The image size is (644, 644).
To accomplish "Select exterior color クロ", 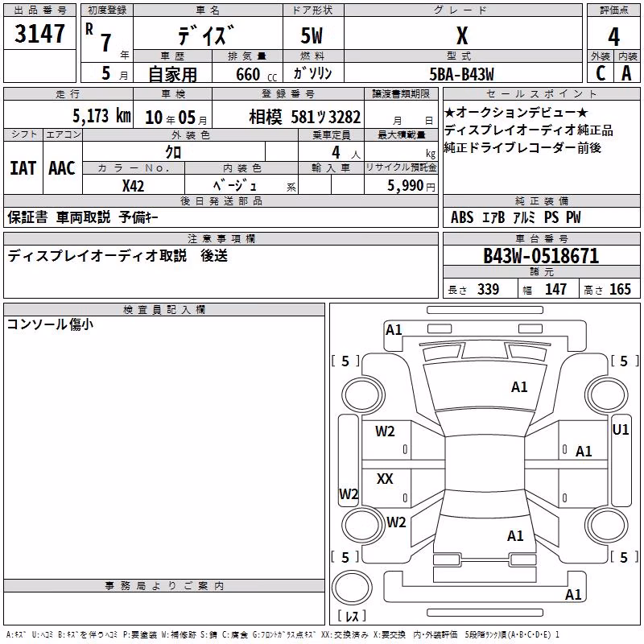I will click(x=173, y=152).
